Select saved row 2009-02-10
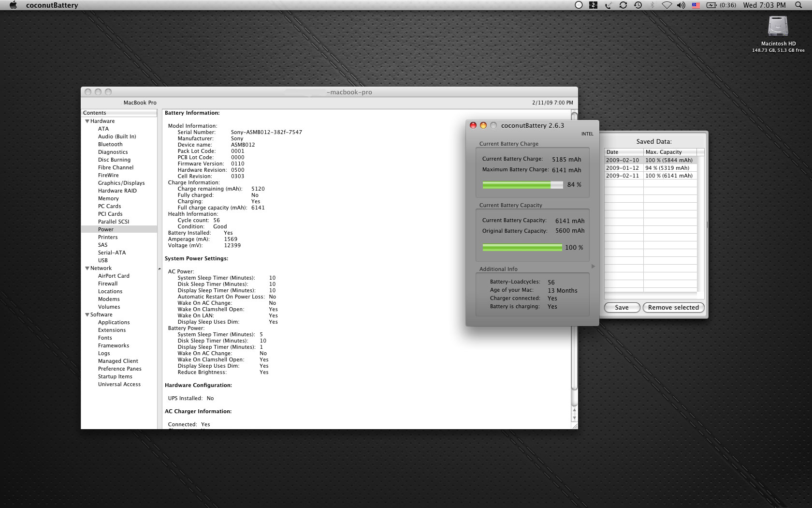 [x=651, y=160]
